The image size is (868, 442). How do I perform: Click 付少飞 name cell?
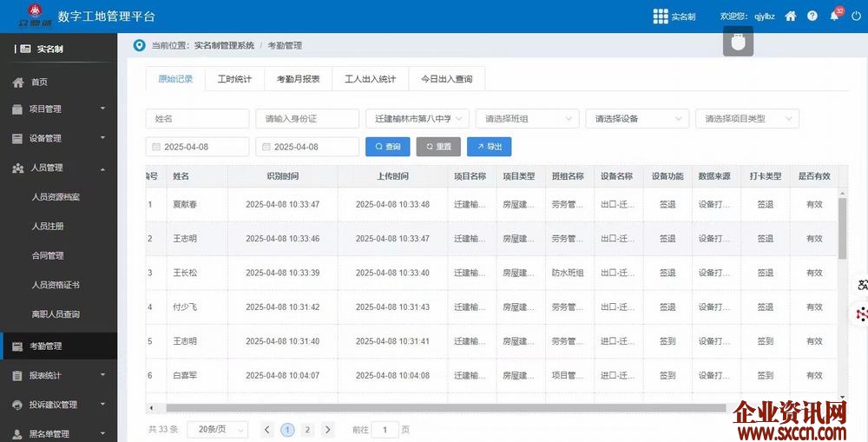185,307
